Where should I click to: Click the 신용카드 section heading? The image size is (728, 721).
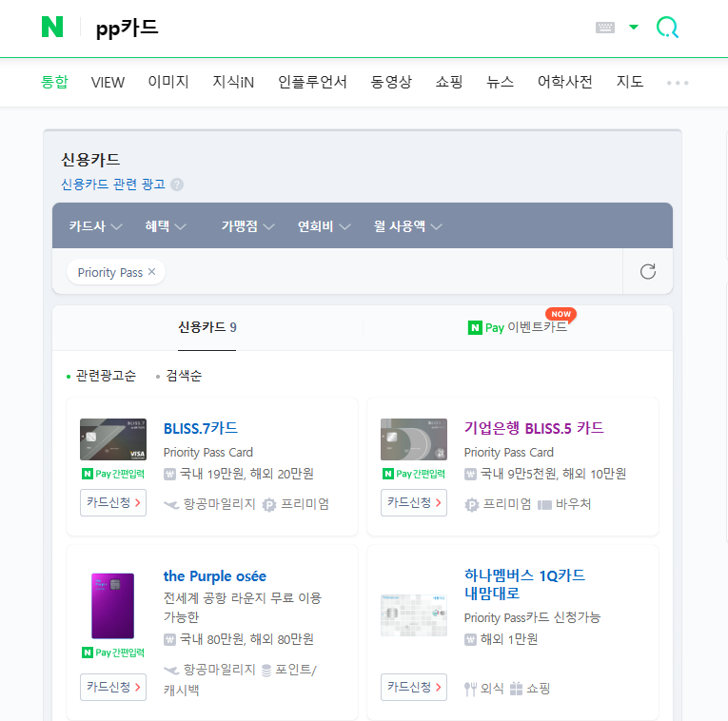coord(90,160)
